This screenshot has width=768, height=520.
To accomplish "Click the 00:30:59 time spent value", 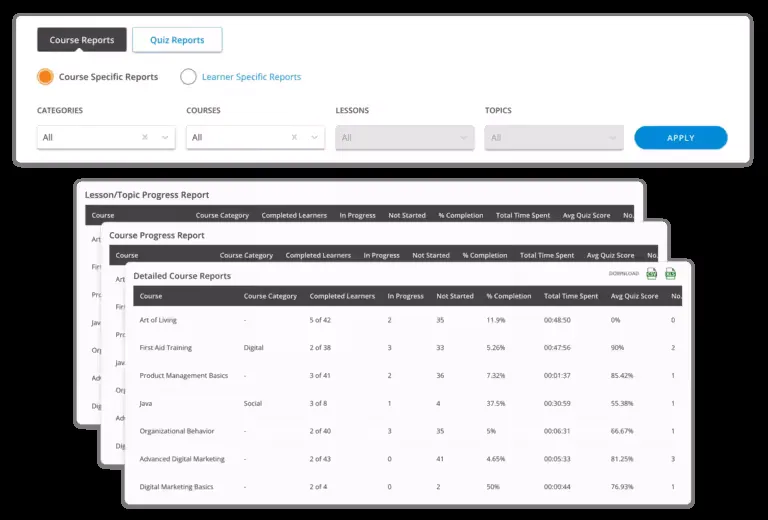I will (557, 403).
